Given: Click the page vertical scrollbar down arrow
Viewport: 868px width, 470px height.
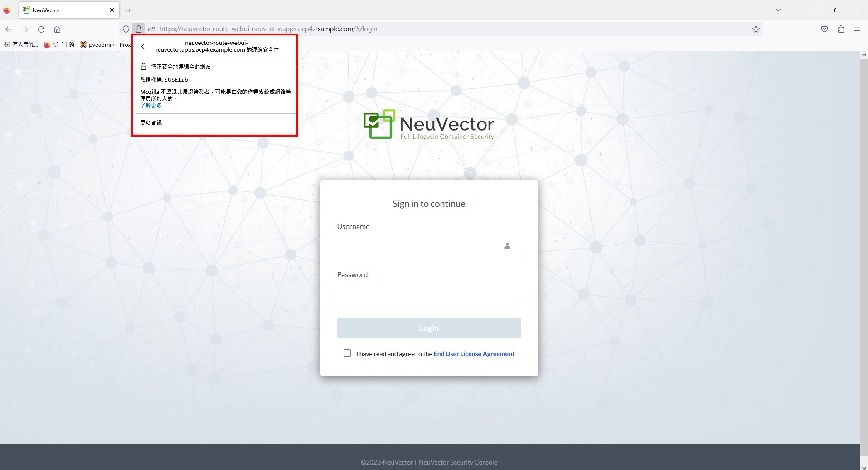Looking at the screenshot, I should click(864, 467).
